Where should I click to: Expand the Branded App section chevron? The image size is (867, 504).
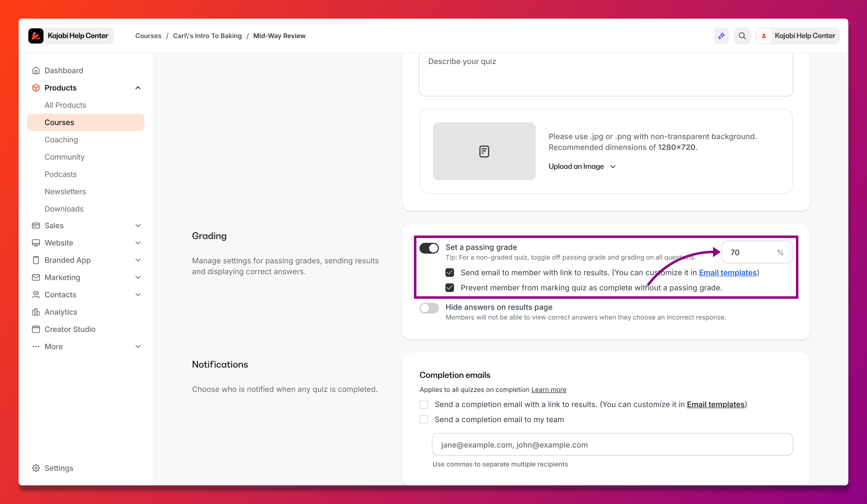(138, 260)
